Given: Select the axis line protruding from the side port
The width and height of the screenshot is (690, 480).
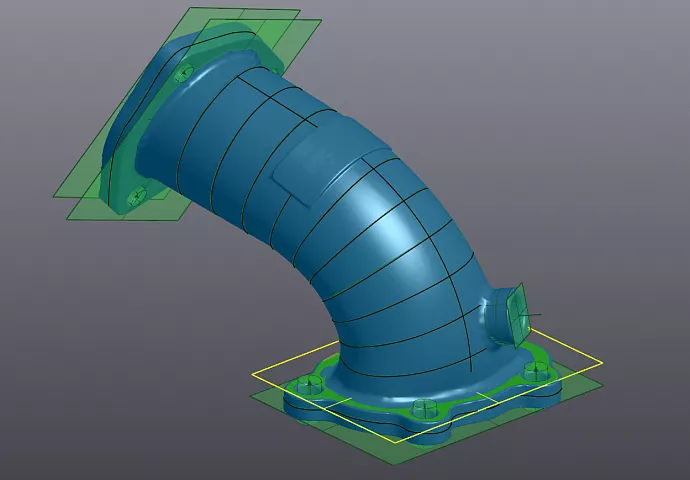Looking at the screenshot, I should click(x=538, y=318).
